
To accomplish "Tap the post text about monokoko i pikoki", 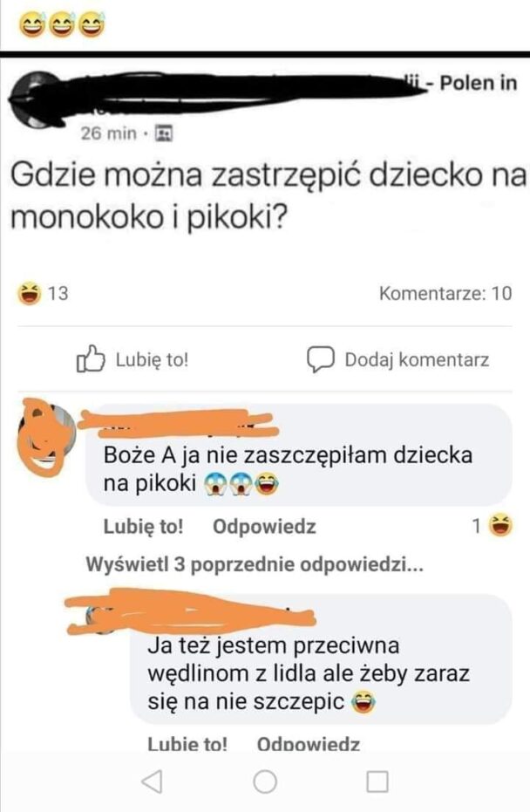I will coord(268,195).
